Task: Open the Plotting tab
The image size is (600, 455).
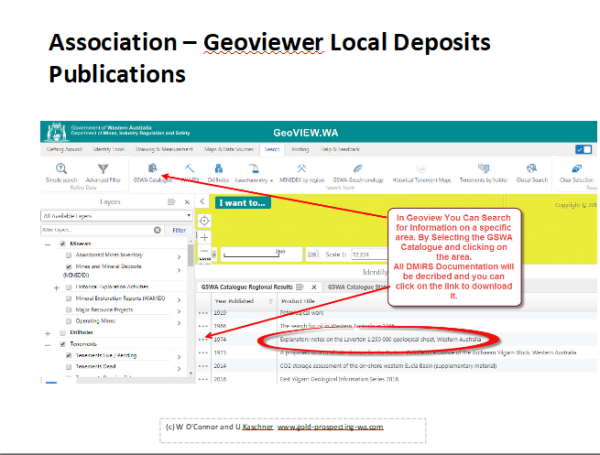Action: coord(300,149)
